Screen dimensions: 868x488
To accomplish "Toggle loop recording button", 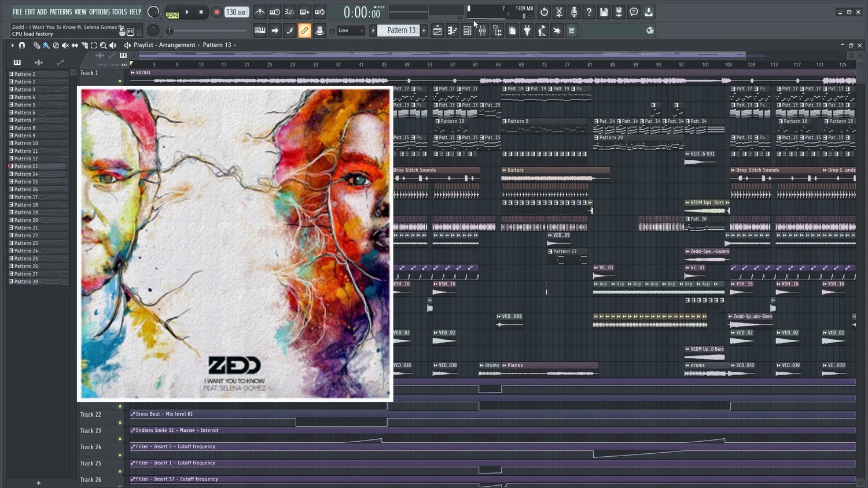I will point(319,12).
